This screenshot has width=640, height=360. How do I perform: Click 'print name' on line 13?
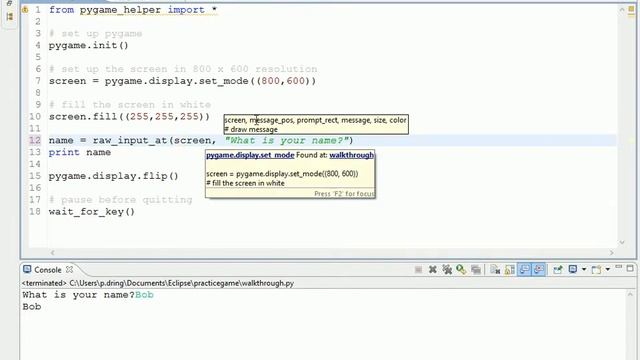pos(80,152)
